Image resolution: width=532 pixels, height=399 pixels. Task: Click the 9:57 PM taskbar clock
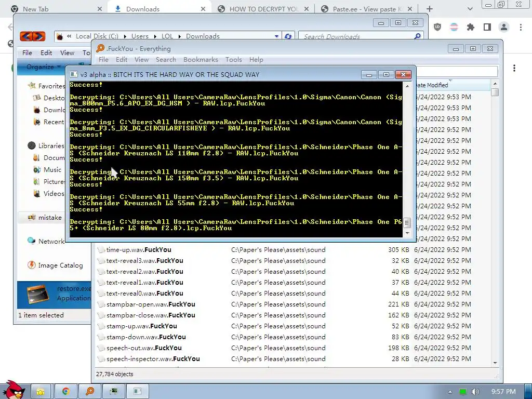point(503,392)
